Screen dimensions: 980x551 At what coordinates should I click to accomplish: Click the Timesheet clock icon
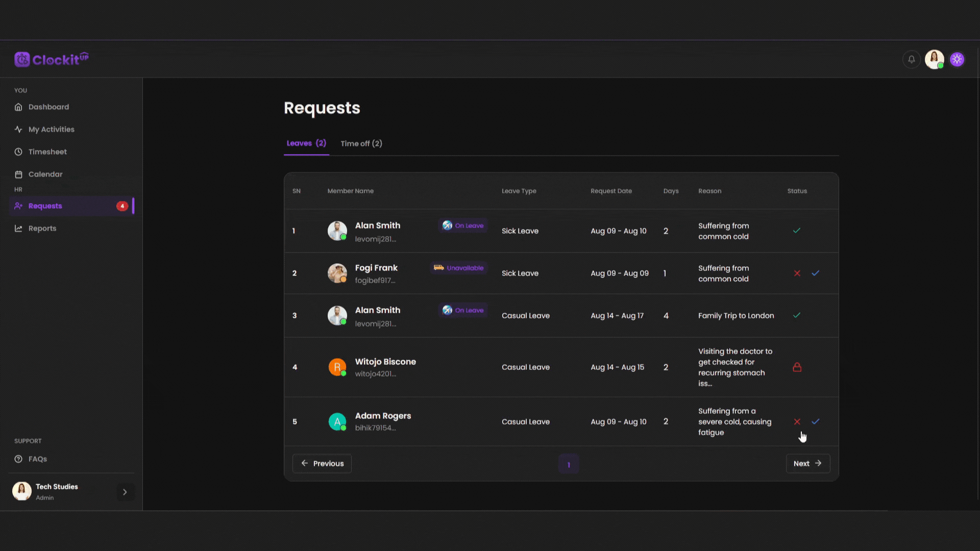point(18,152)
